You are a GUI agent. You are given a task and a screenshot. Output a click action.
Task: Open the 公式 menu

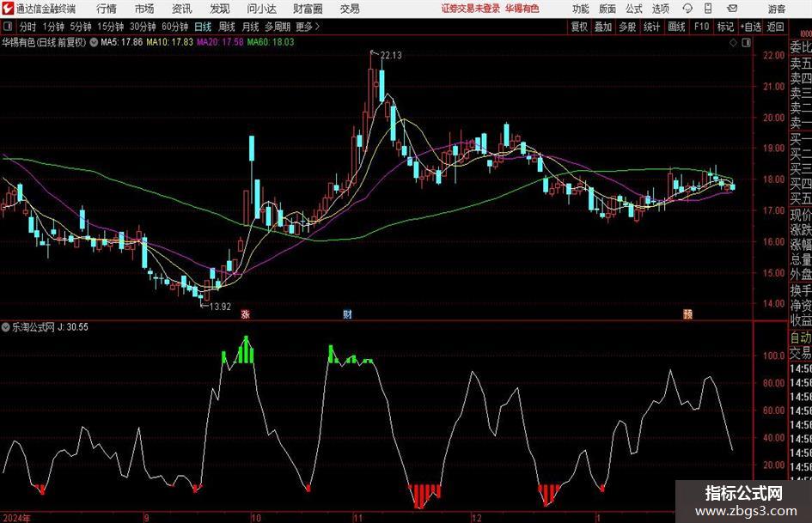tap(634, 9)
